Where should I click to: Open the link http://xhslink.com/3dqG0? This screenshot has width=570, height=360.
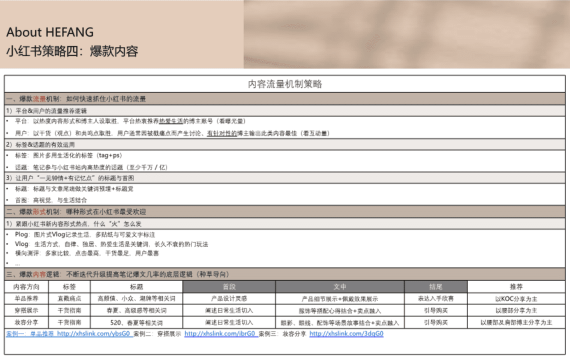coord(346,334)
